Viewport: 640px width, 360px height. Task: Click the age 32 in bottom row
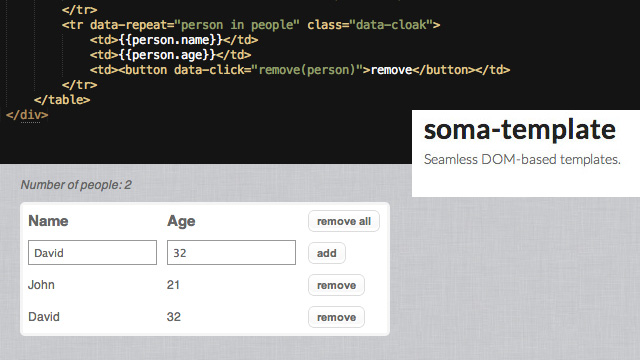(x=173, y=317)
